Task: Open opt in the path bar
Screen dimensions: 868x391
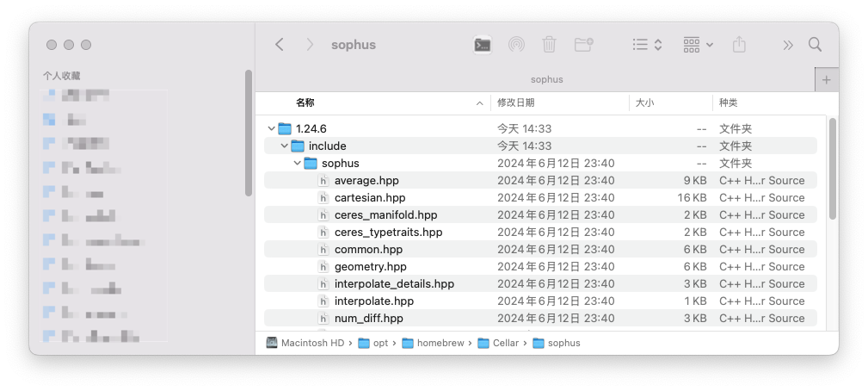Action: (373, 343)
